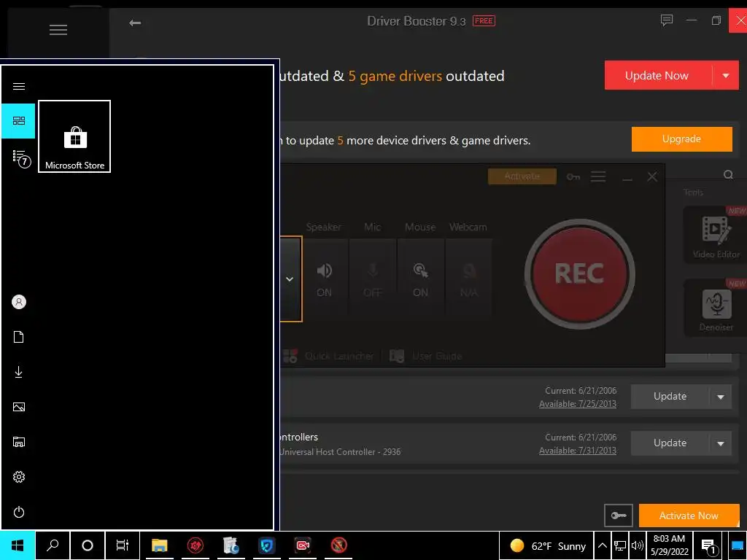Open the Video Editor tool
This screenshot has height=560, width=747.
click(x=716, y=235)
